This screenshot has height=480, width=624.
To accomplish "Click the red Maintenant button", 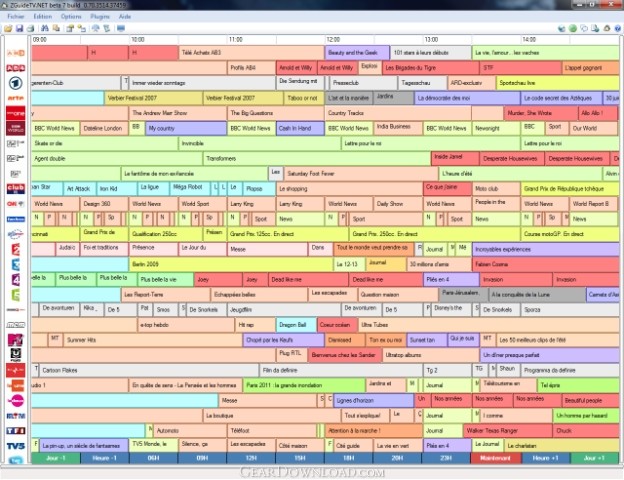I will point(495,458).
